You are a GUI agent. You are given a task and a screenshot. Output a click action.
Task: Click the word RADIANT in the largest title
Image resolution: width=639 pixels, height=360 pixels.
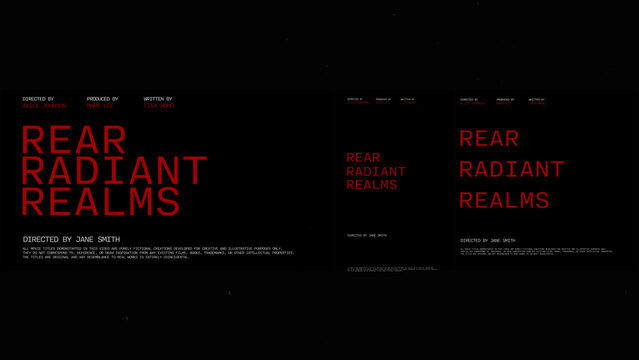pos(114,170)
